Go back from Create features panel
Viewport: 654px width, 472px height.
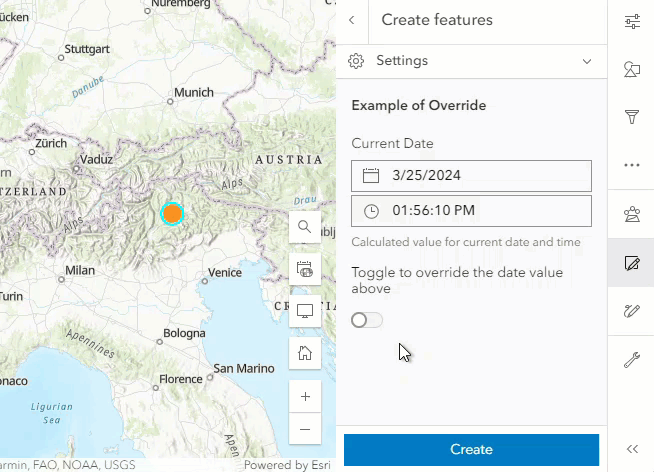(352, 20)
